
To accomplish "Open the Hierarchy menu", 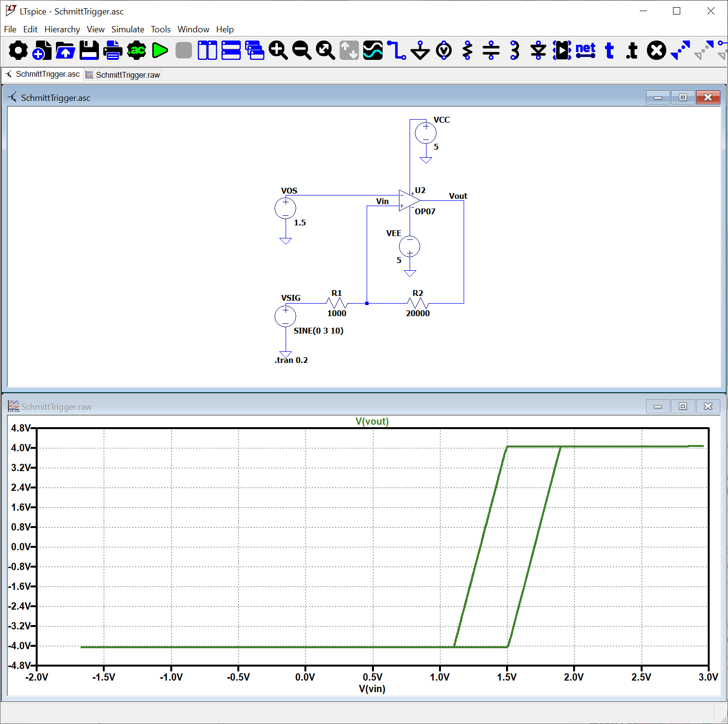I will pyautogui.click(x=62, y=29).
